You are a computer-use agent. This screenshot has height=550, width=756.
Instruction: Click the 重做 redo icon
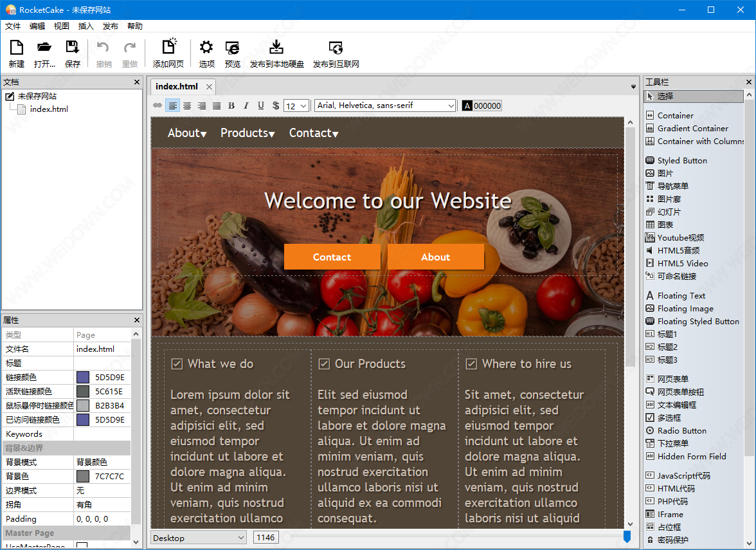pyautogui.click(x=130, y=48)
